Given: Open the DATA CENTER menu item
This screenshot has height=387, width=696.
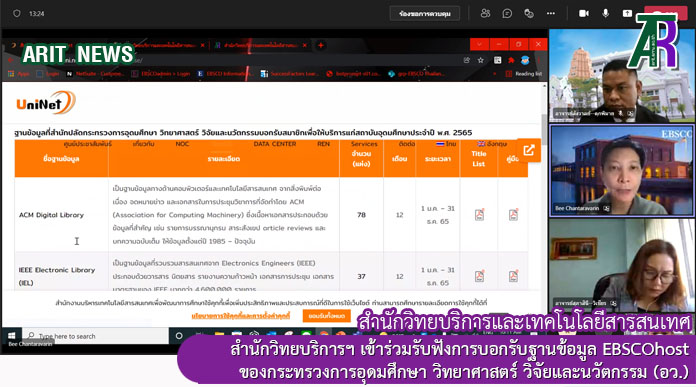Looking at the screenshot, I should tap(275, 144).
